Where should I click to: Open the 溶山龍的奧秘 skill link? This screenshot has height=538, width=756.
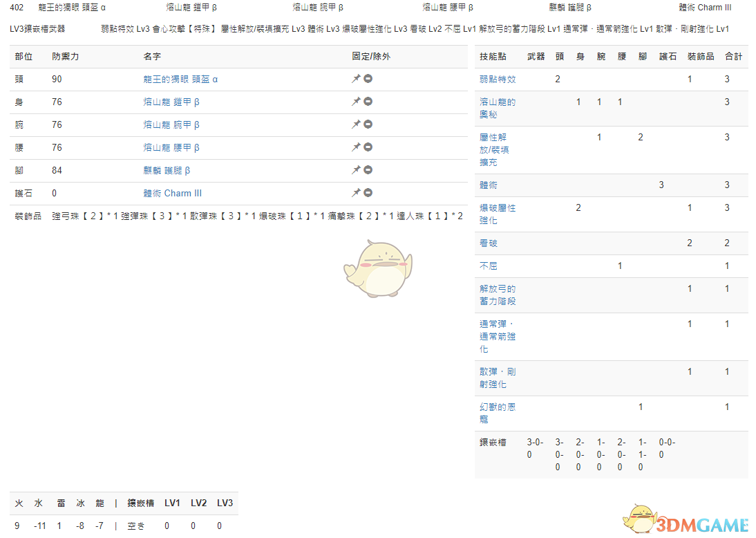click(498, 108)
